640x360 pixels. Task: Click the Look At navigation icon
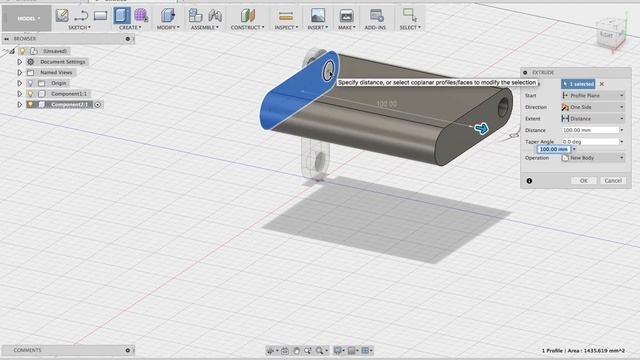point(285,351)
